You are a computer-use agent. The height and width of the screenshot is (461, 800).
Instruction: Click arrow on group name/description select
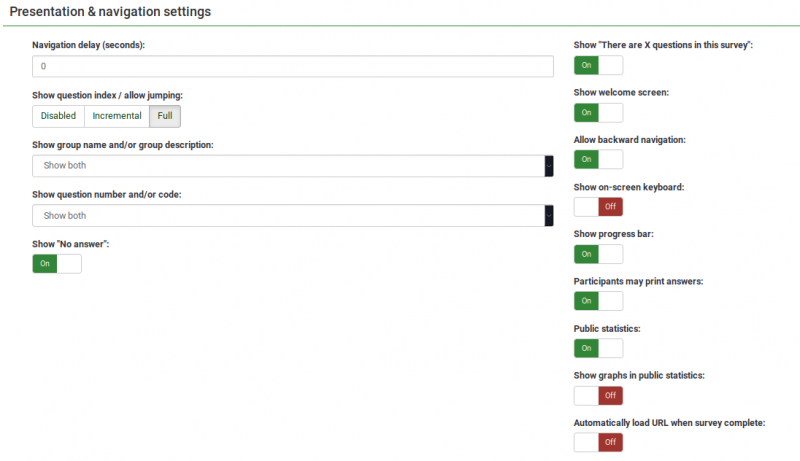click(548, 166)
